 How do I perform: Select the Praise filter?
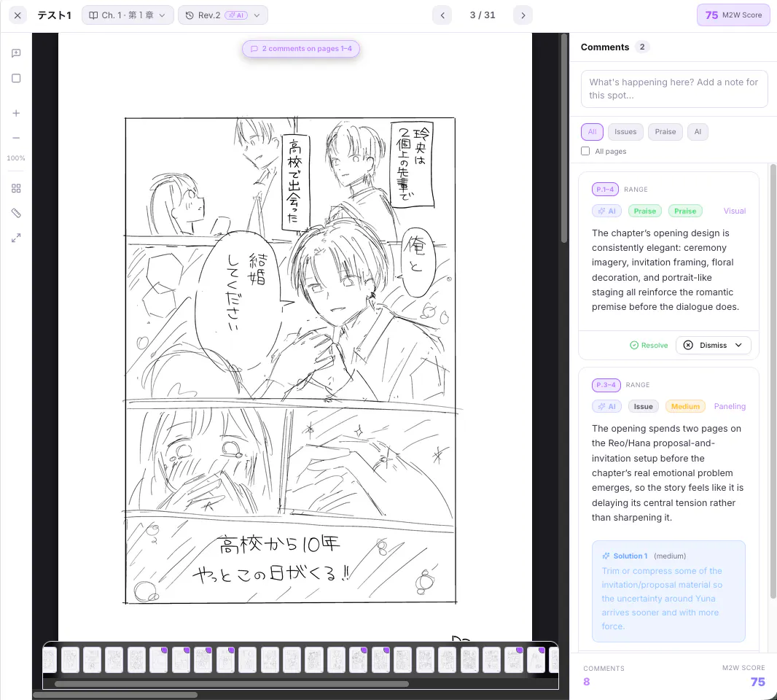(x=665, y=132)
